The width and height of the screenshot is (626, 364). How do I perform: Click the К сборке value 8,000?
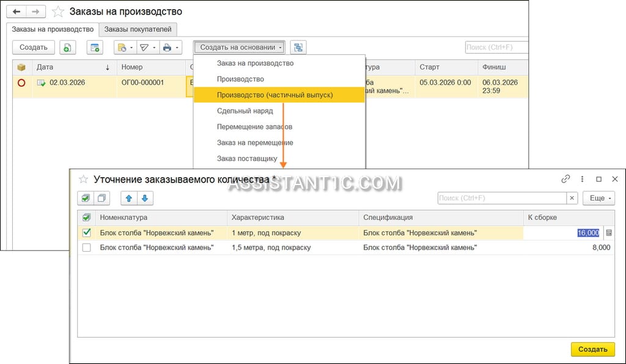[602, 247]
